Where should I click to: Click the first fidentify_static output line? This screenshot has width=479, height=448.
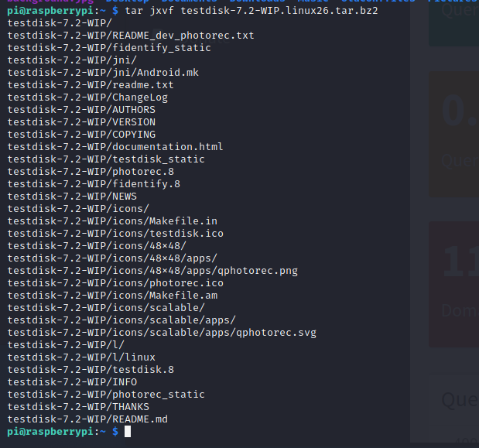coord(108,48)
